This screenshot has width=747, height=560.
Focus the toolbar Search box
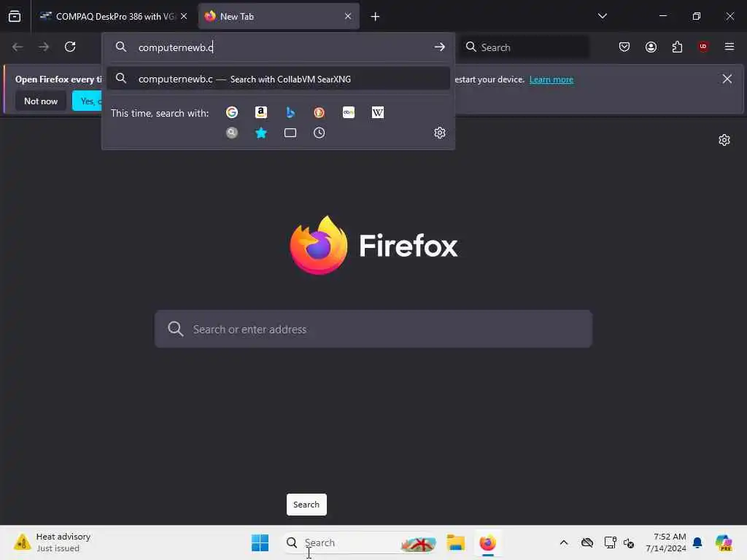(525, 47)
